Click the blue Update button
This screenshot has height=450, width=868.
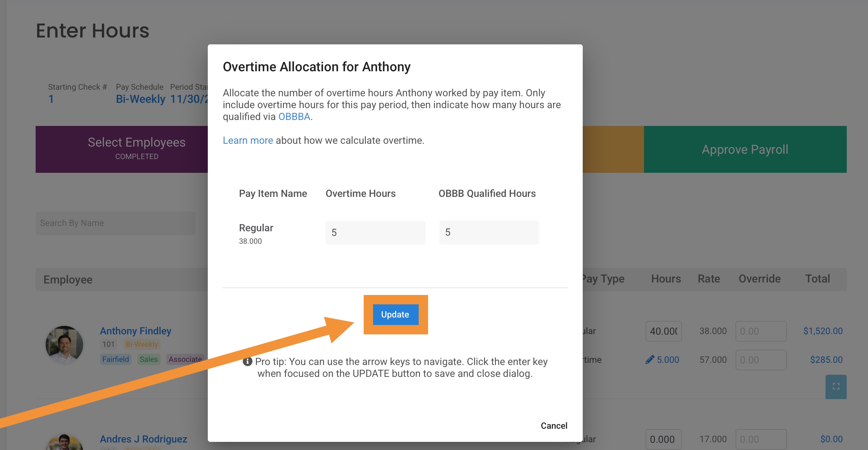coord(395,314)
